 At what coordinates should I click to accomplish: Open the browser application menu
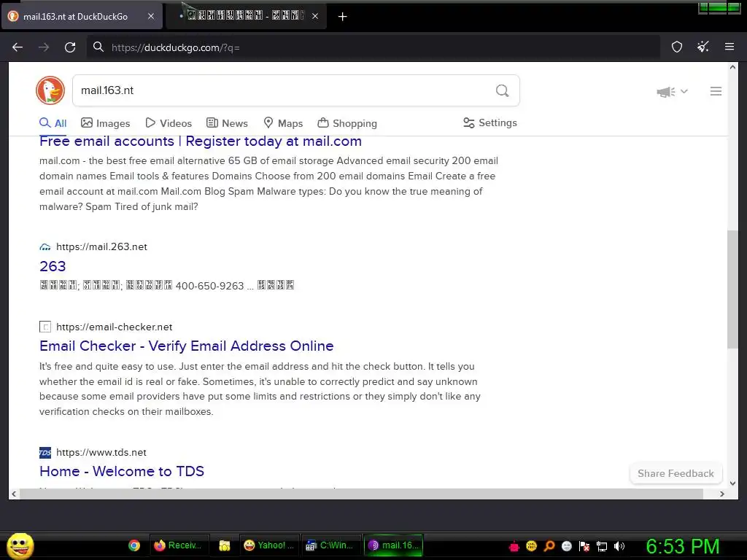coord(729,47)
